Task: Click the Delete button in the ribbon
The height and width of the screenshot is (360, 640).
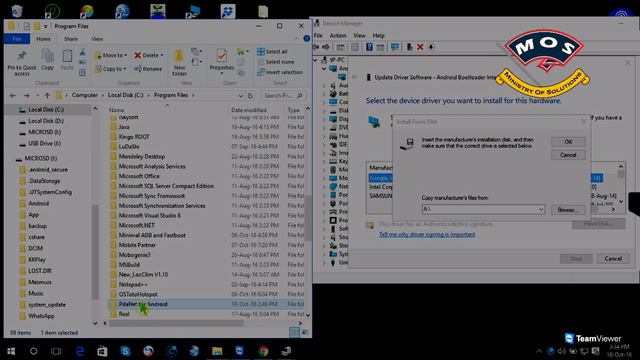Action: 149,55
